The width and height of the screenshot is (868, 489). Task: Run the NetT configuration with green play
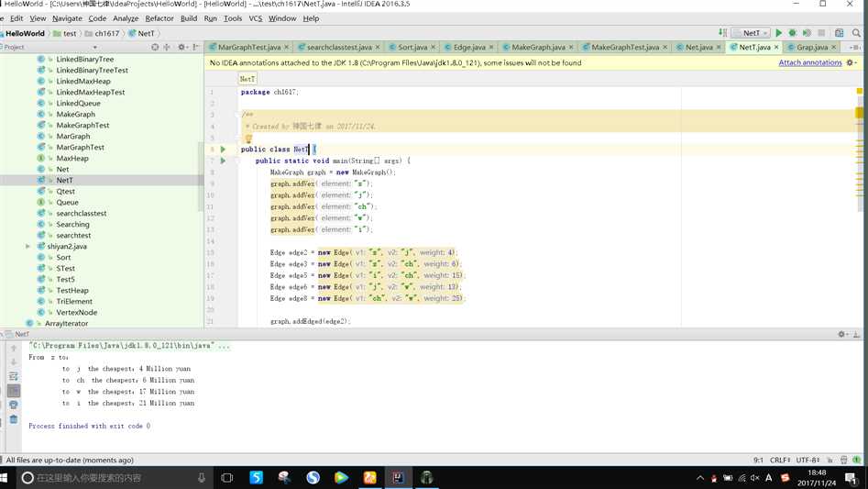point(778,33)
